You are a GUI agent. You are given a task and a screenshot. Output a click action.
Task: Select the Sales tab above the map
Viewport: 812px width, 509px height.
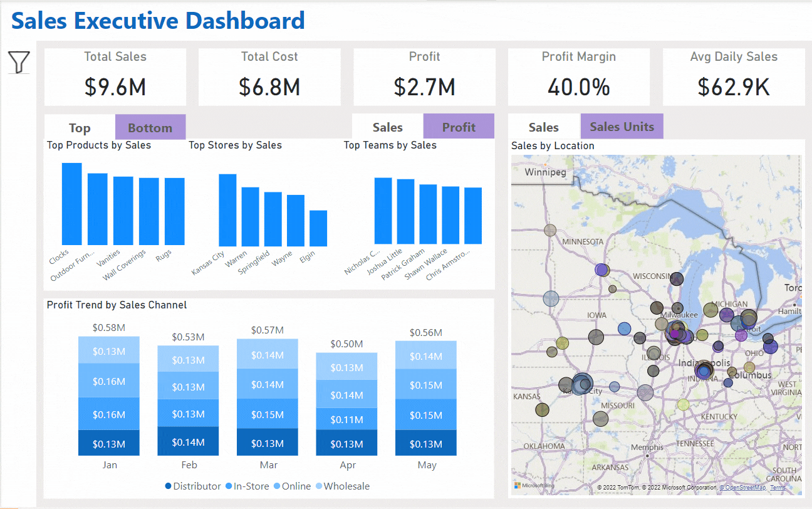pos(543,127)
